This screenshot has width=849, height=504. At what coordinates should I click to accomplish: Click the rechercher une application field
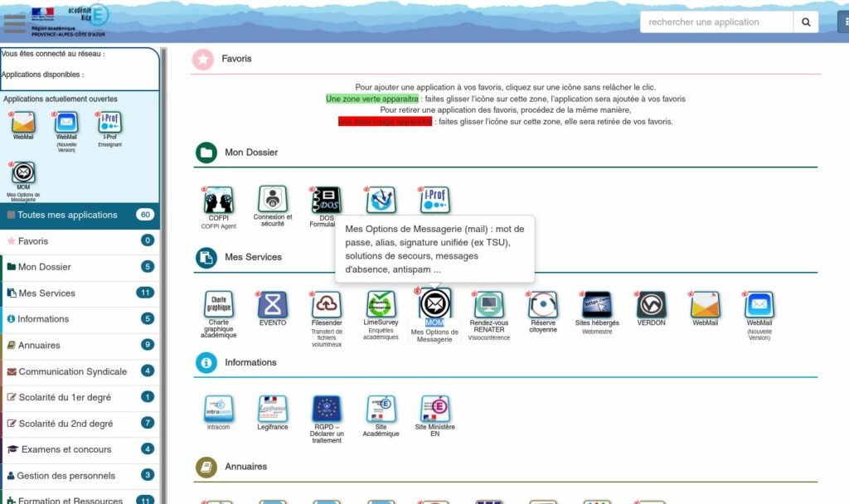pyautogui.click(x=713, y=22)
